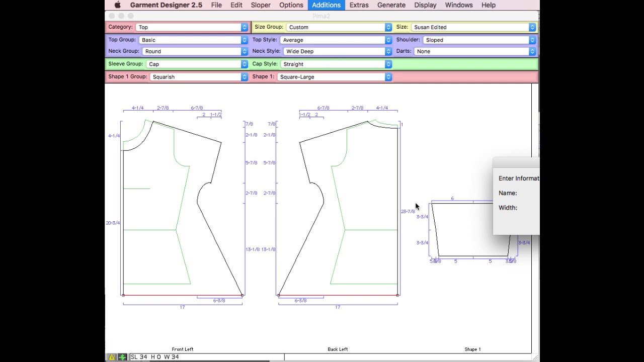The image size is (644, 362).
Task: Expand the Shape 1 dropdown showing Square-Large
Action: click(335, 77)
